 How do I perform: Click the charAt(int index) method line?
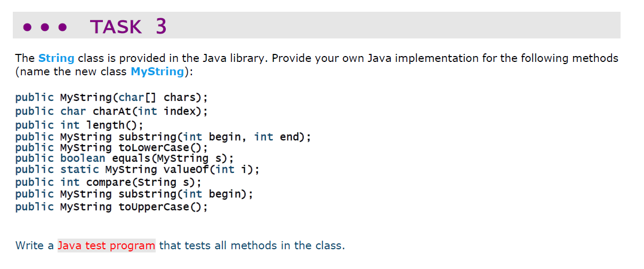point(111,112)
